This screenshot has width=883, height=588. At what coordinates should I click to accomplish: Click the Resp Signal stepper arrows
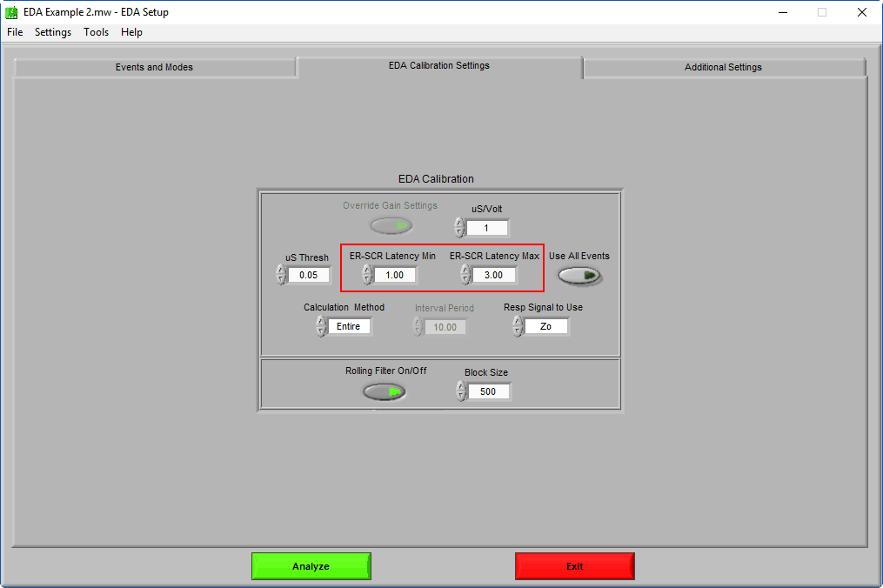point(518,326)
